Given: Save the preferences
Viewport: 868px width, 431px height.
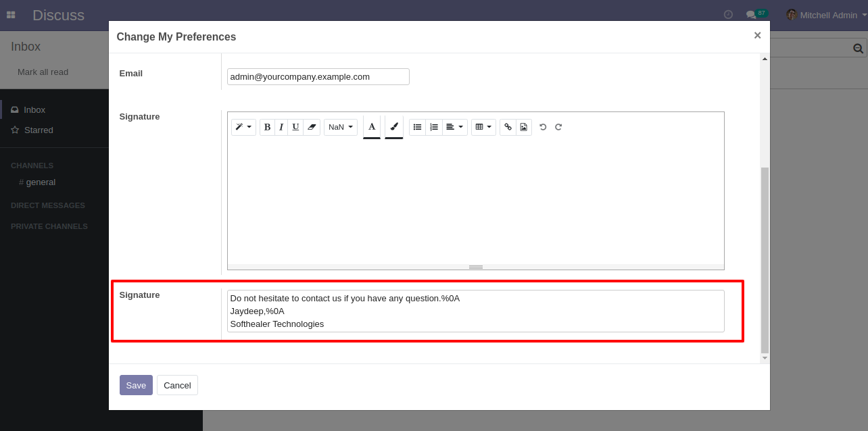Looking at the screenshot, I should (x=136, y=385).
